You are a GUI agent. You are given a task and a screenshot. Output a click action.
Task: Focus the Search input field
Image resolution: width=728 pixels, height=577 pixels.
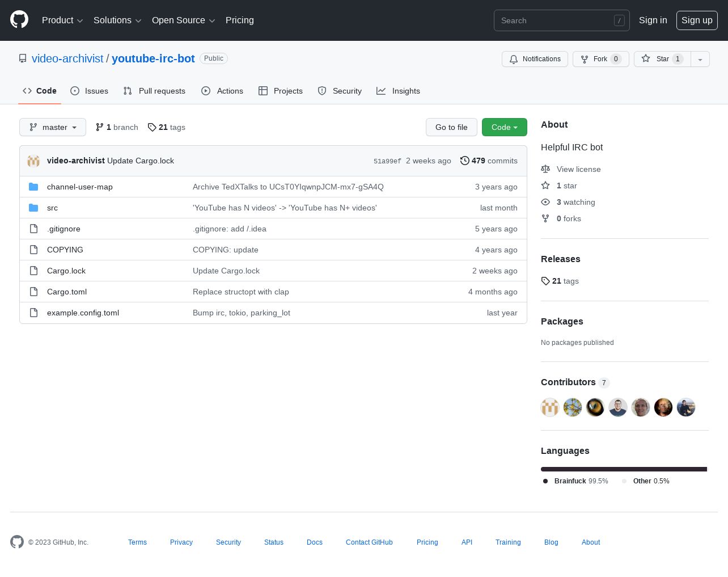coord(562,20)
